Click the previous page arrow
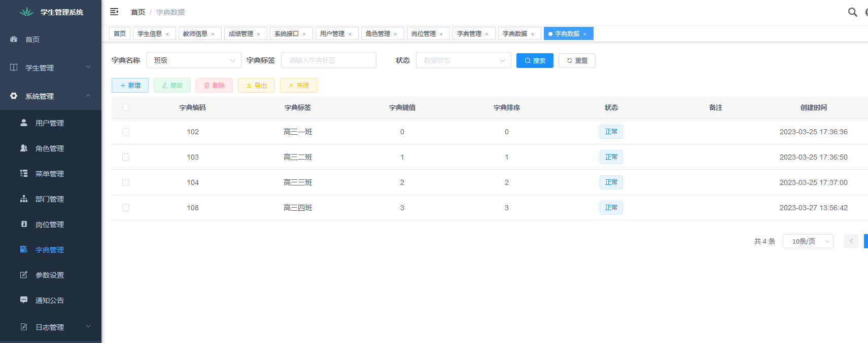 (851, 241)
